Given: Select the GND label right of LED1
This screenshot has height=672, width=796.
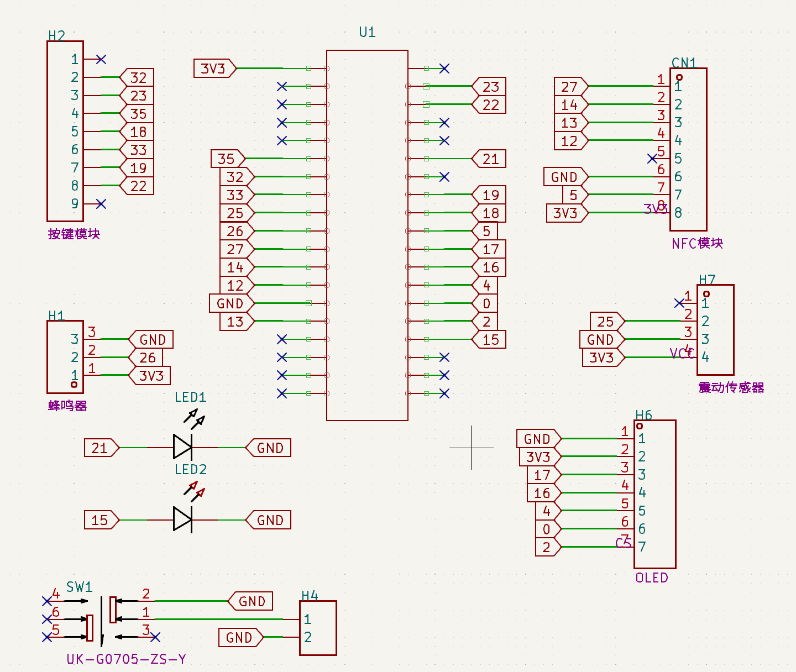Looking at the screenshot, I should (x=268, y=448).
